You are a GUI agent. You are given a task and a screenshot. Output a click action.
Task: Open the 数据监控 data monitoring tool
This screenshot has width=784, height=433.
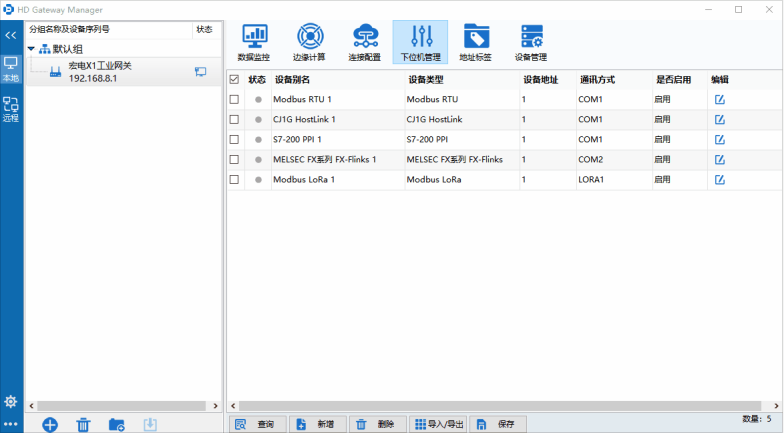(253, 43)
